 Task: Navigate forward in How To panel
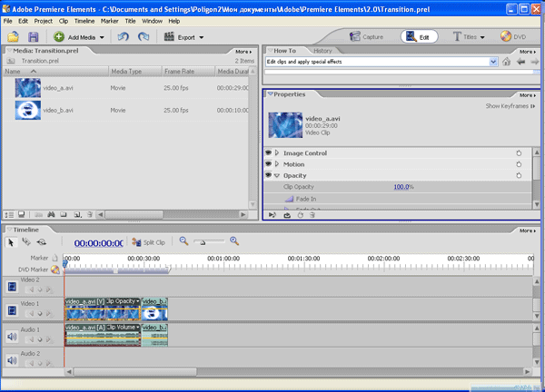coord(535,62)
